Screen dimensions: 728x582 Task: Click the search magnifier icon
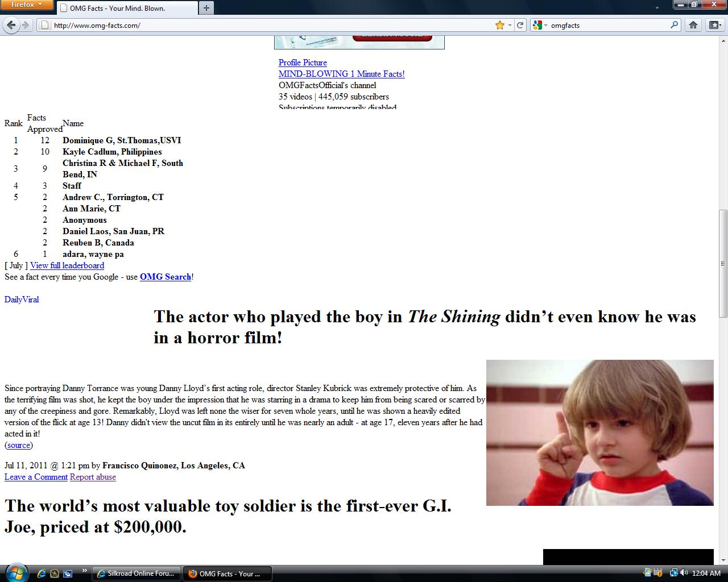pos(674,25)
